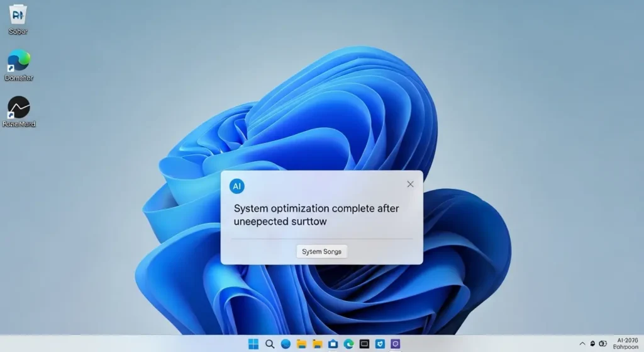The image size is (644, 352).
Task: Click the blue AI badge in notification
Action: tap(237, 186)
